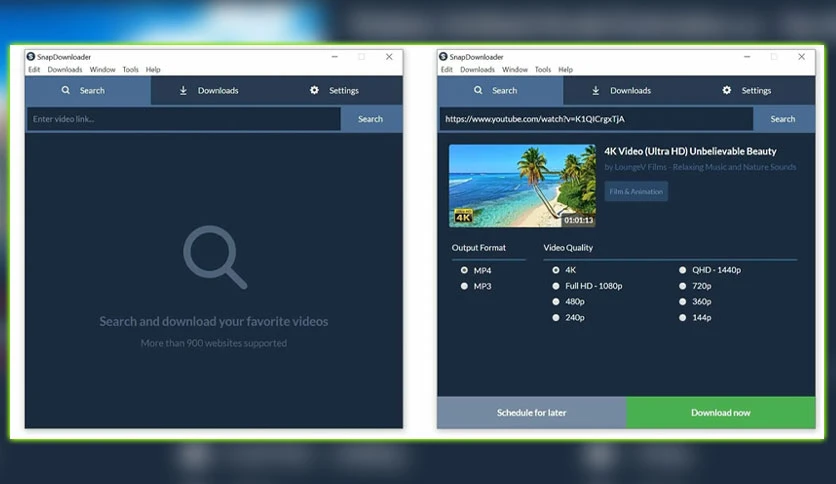Switch to the Downloads tab in the left window
836x484 pixels.
(x=214, y=90)
